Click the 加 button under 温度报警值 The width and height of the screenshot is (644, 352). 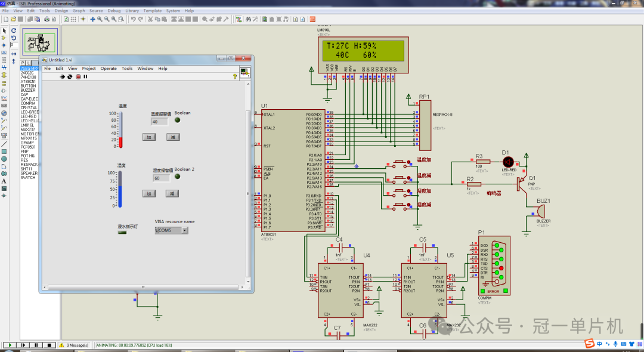(x=148, y=137)
